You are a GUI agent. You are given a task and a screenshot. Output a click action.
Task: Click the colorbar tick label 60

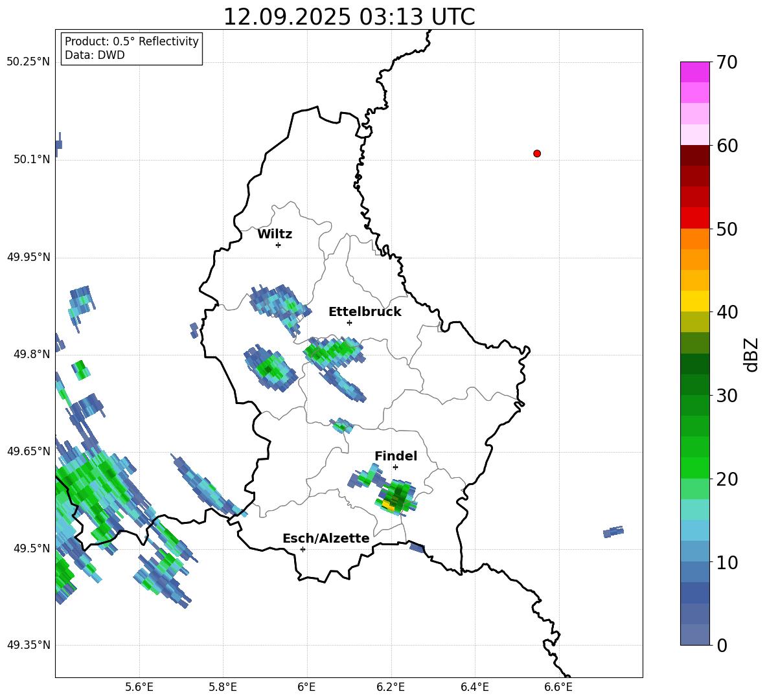(727, 146)
